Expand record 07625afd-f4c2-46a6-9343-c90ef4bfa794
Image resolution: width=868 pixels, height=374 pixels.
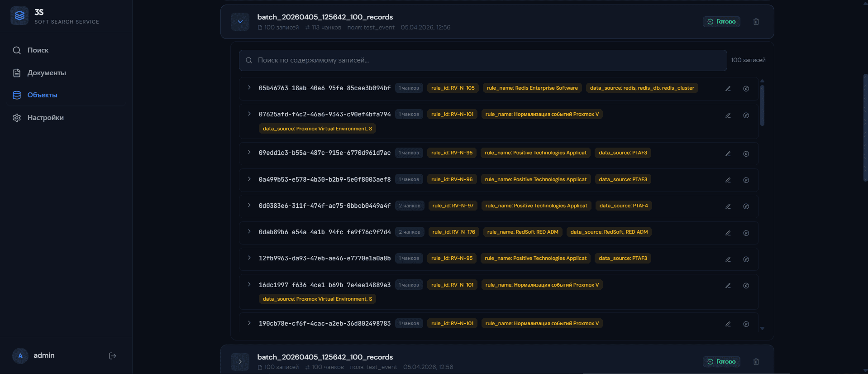point(249,114)
